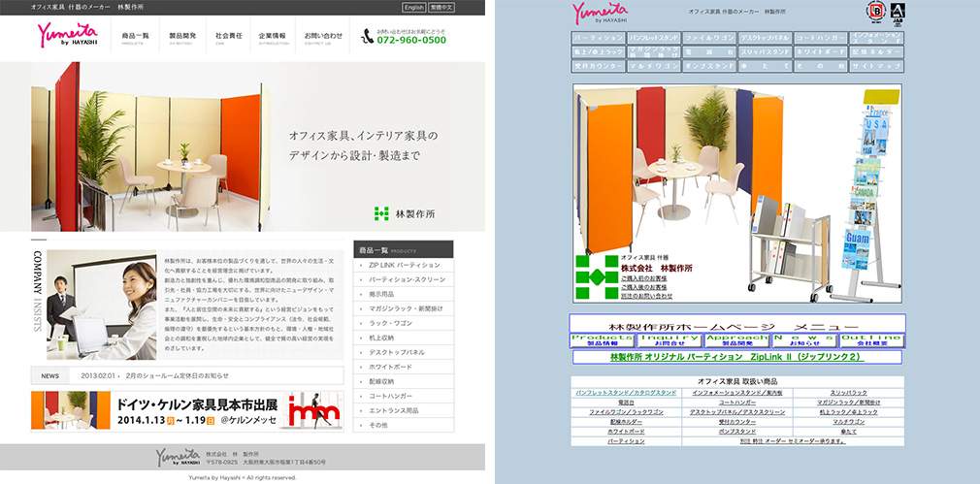Open the 傘たて table link
The width and height of the screenshot is (980, 484).
click(x=848, y=432)
